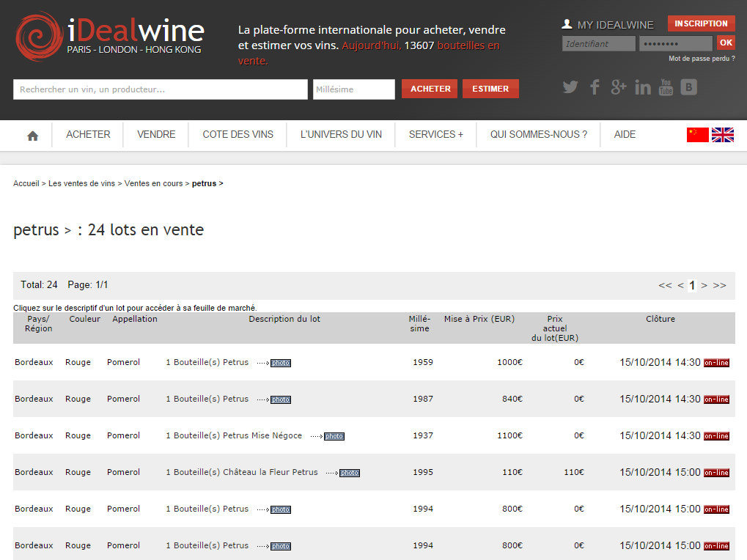Image resolution: width=747 pixels, height=560 pixels.
Task: Open the VENDRE menu
Action: pos(156,135)
